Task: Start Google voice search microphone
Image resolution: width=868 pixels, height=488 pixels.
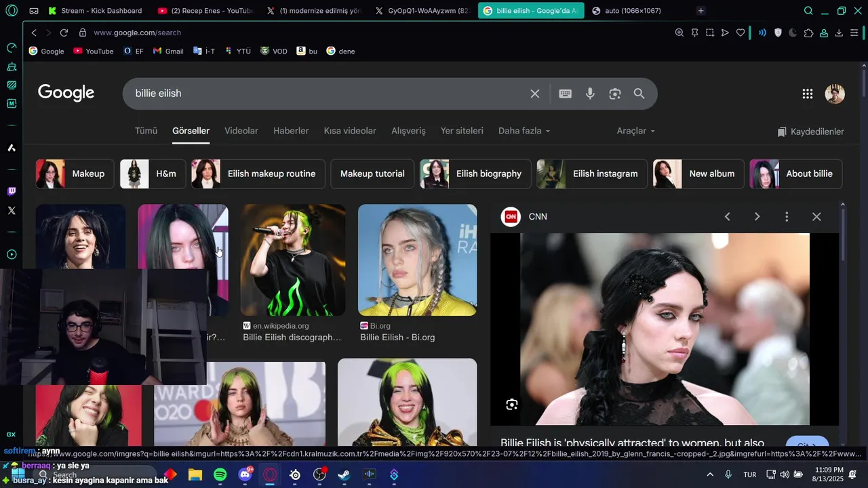Action: pyautogui.click(x=590, y=94)
